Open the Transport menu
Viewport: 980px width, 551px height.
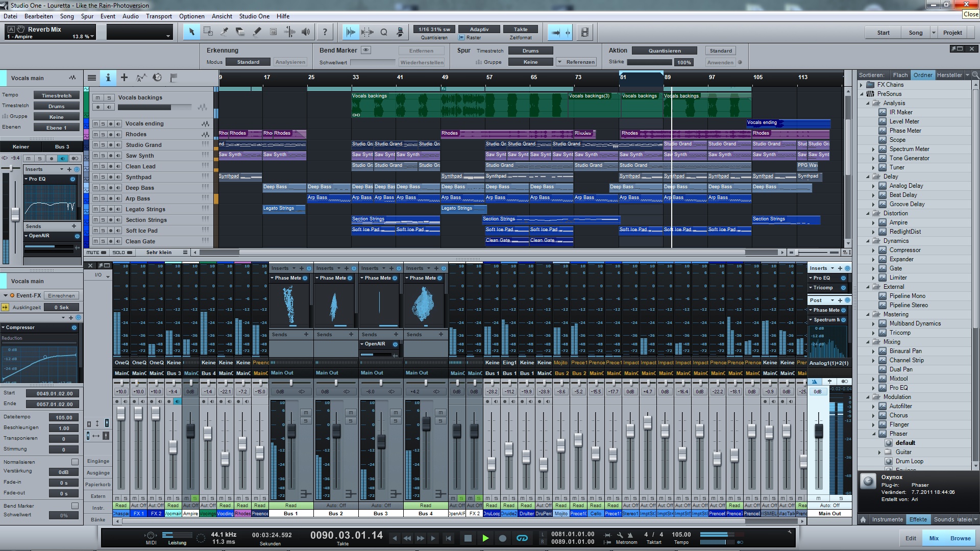tap(159, 16)
